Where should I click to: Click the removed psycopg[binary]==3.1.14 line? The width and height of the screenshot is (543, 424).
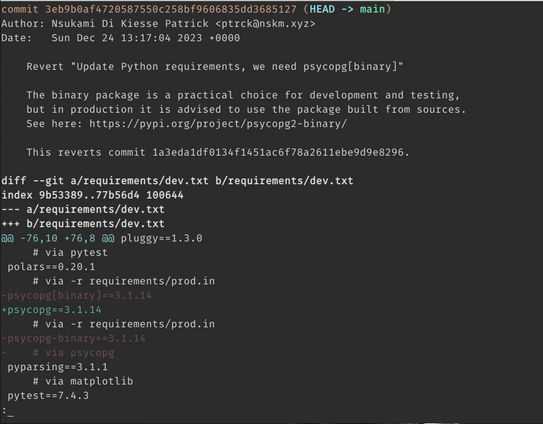77,295
